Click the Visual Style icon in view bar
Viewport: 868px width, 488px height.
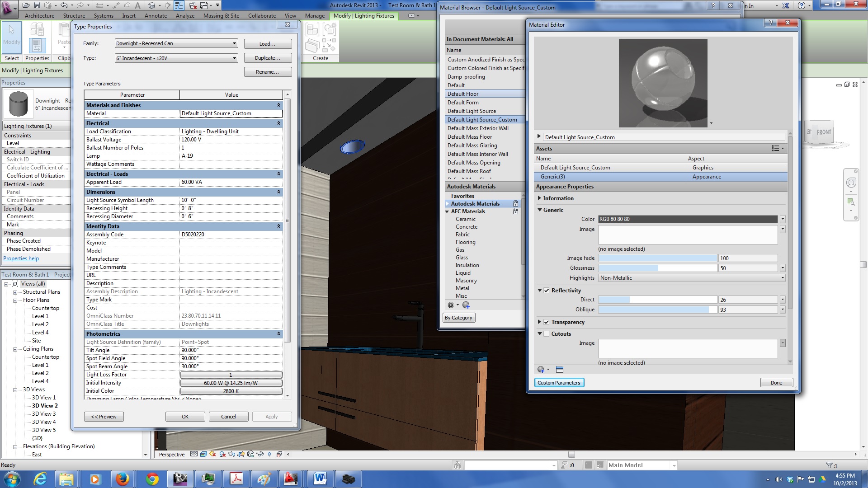[x=203, y=454]
